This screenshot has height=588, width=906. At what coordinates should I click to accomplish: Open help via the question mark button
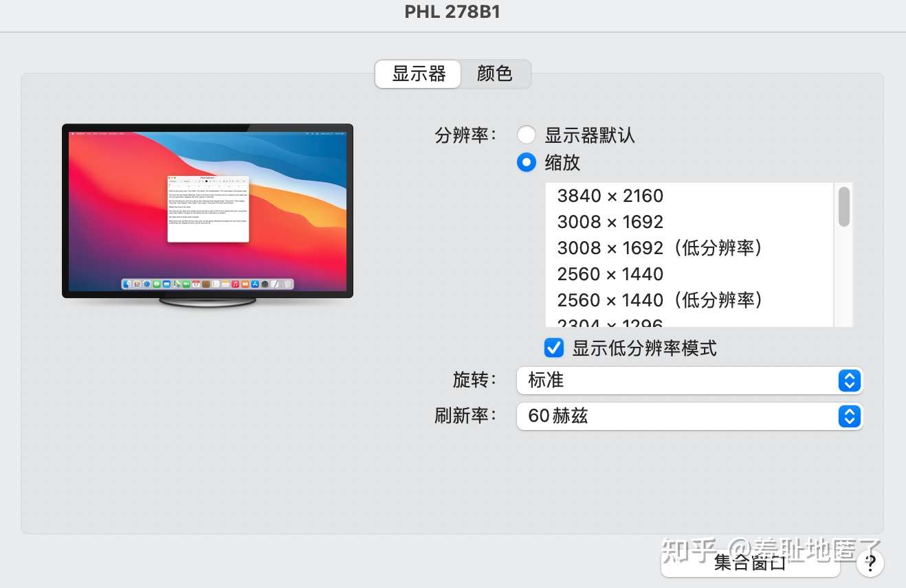pos(870,562)
